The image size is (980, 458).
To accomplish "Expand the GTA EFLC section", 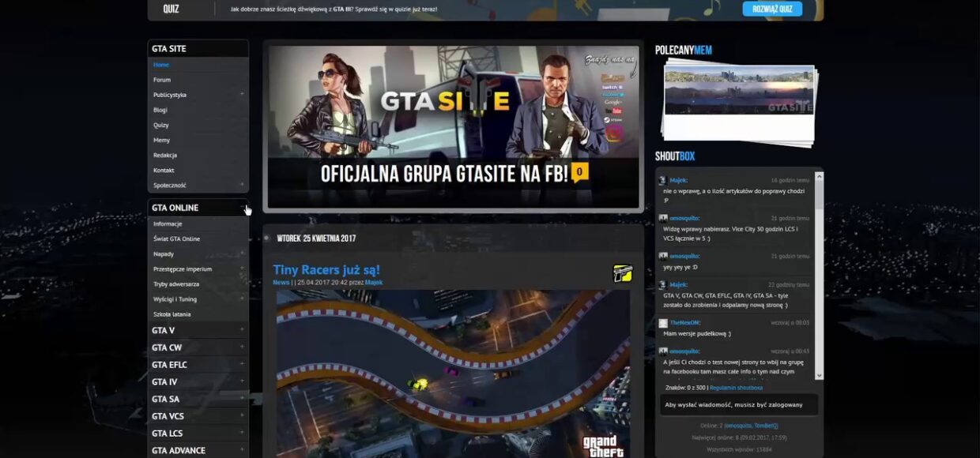I will 243,365.
